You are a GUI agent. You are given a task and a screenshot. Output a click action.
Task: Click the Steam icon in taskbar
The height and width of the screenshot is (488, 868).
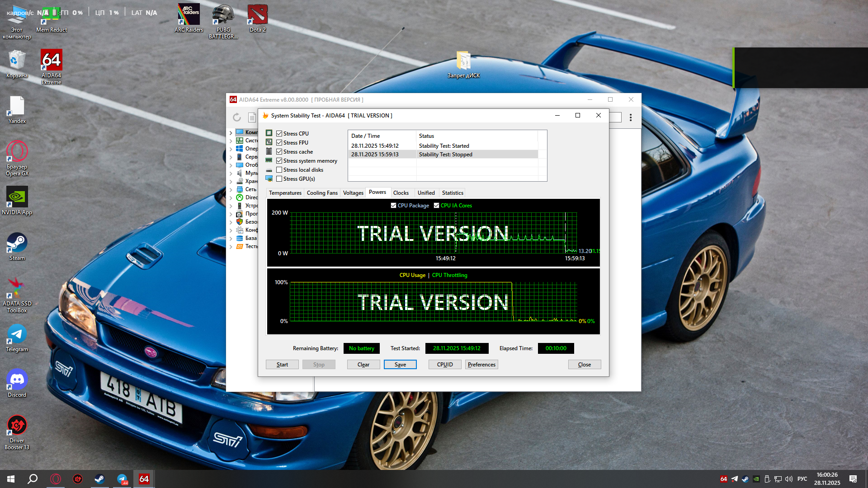click(99, 479)
